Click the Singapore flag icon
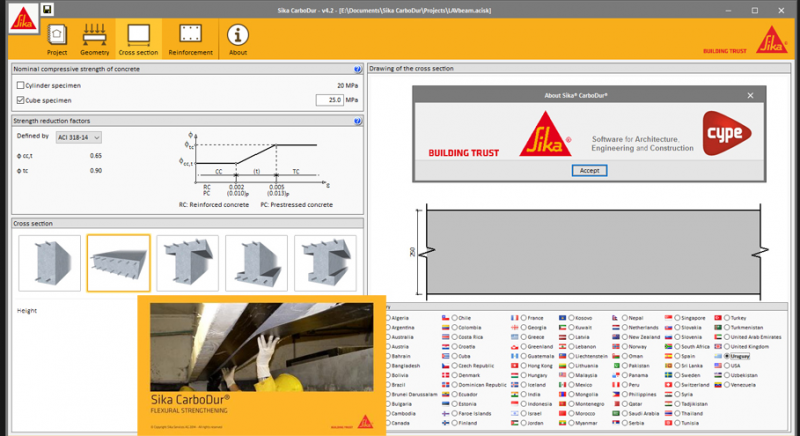The height and width of the screenshot is (436, 800). (x=668, y=318)
